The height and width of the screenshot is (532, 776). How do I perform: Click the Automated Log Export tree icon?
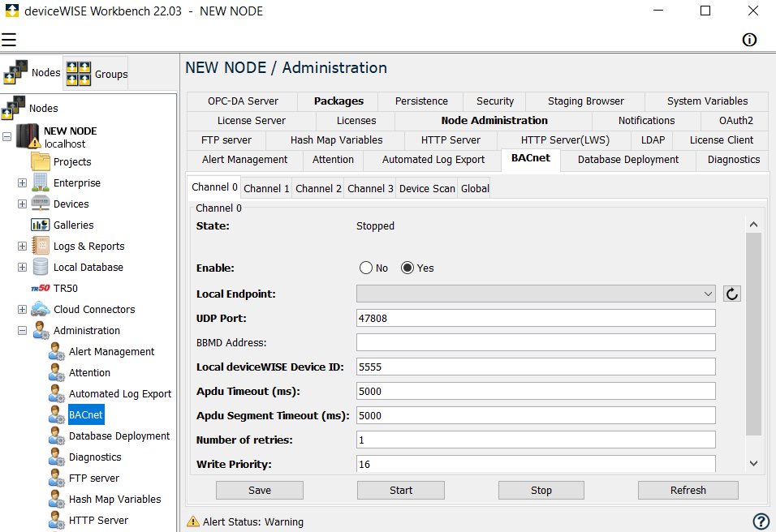pos(57,393)
